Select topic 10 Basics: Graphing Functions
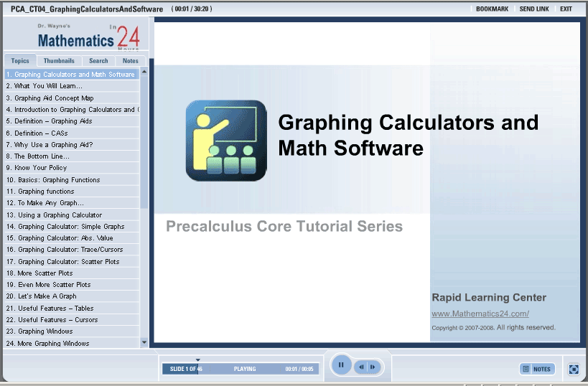588x386 pixels. (72, 180)
